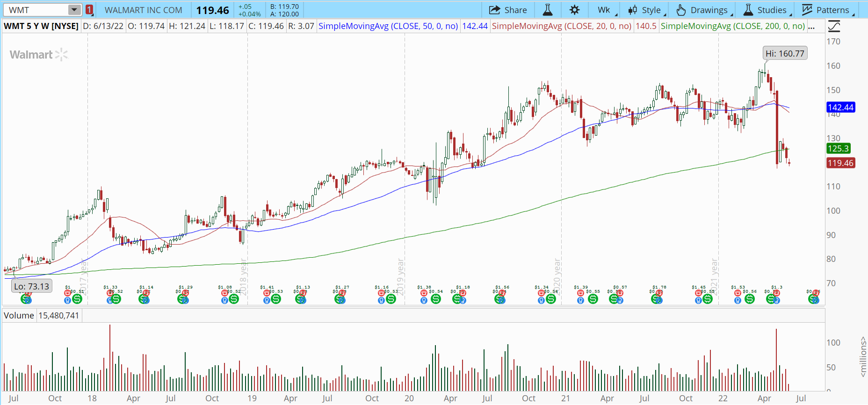Viewport: 868px width, 405px height.
Task: Click the 170 level on price axis
Action: (x=833, y=41)
